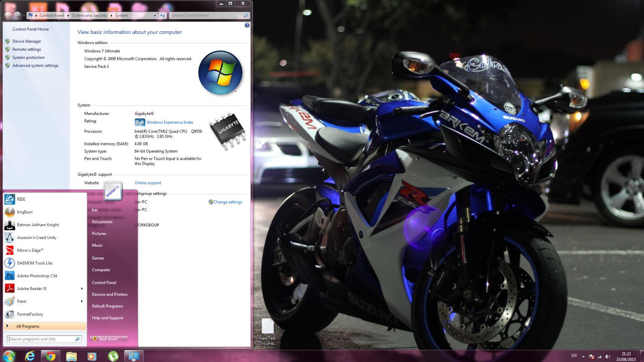Click the Control Panel help icon
Image resolution: width=644 pixels, height=362 pixels.
coord(247,25)
